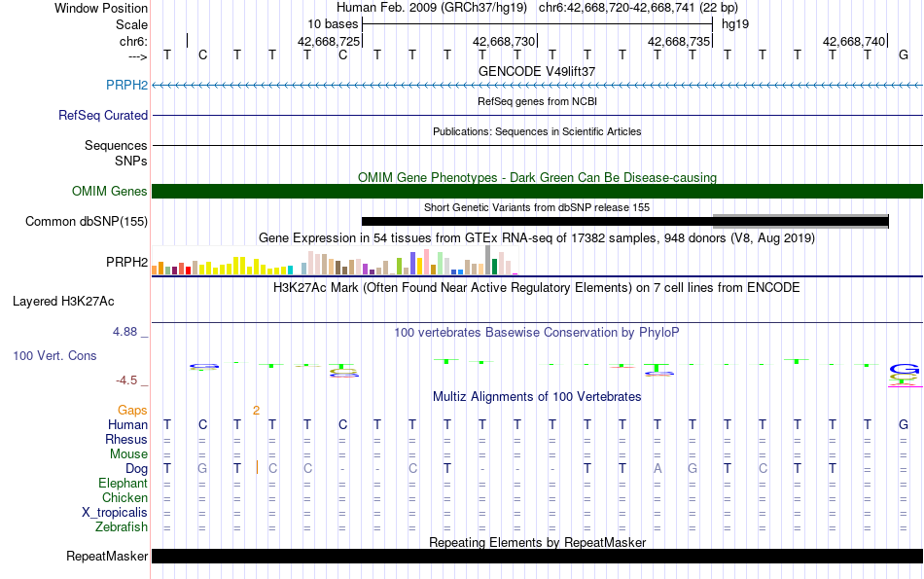Click the hg19 label beside scale bar

[735, 24]
